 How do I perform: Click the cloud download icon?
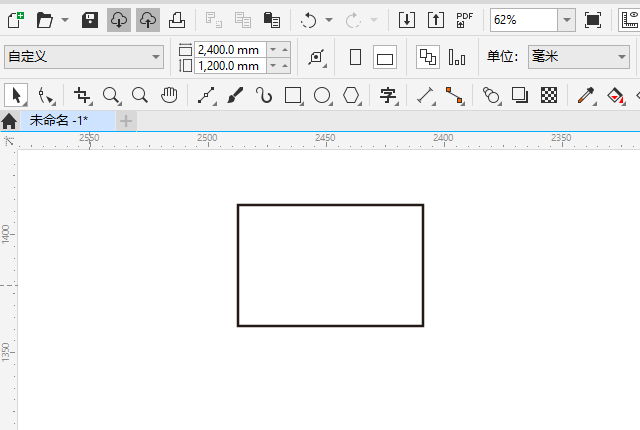119,20
